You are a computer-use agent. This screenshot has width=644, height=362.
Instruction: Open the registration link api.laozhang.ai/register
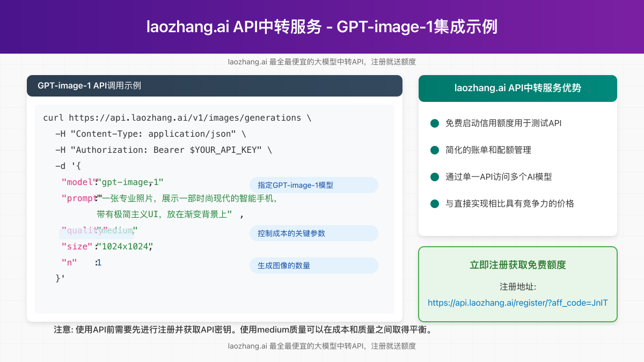pyautogui.click(x=518, y=302)
